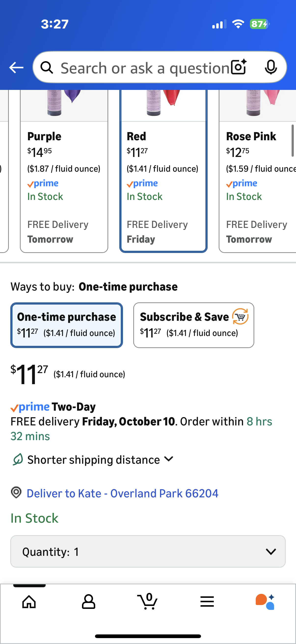This screenshot has height=644, width=296.
Task: Tap the search magnifier icon
Action: (47, 68)
